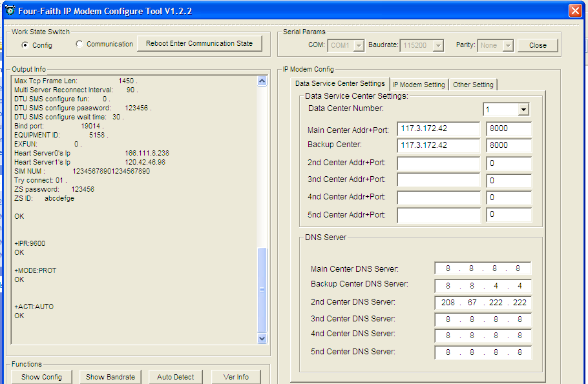The image size is (588, 384).
Task: Click the Backup Center port field
Action: pos(509,145)
